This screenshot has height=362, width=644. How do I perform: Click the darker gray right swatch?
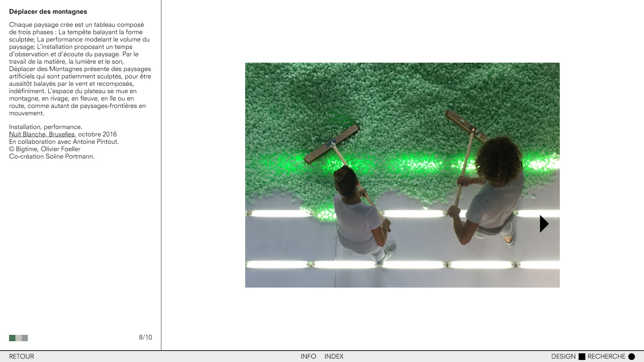tap(25, 338)
